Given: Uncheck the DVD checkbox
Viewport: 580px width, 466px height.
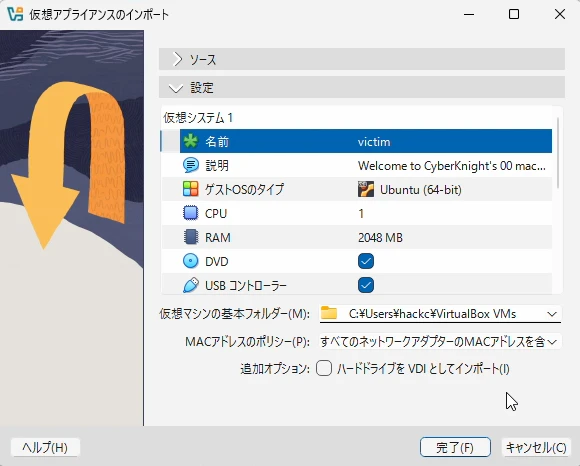Looking at the screenshot, I should [x=366, y=261].
